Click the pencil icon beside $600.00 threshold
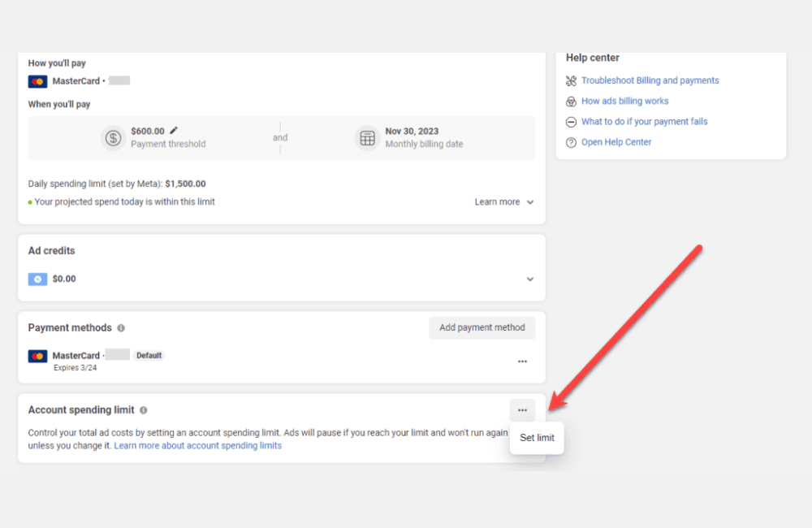Image resolution: width=812 pixels, height=528 pixels. point(174,130)
